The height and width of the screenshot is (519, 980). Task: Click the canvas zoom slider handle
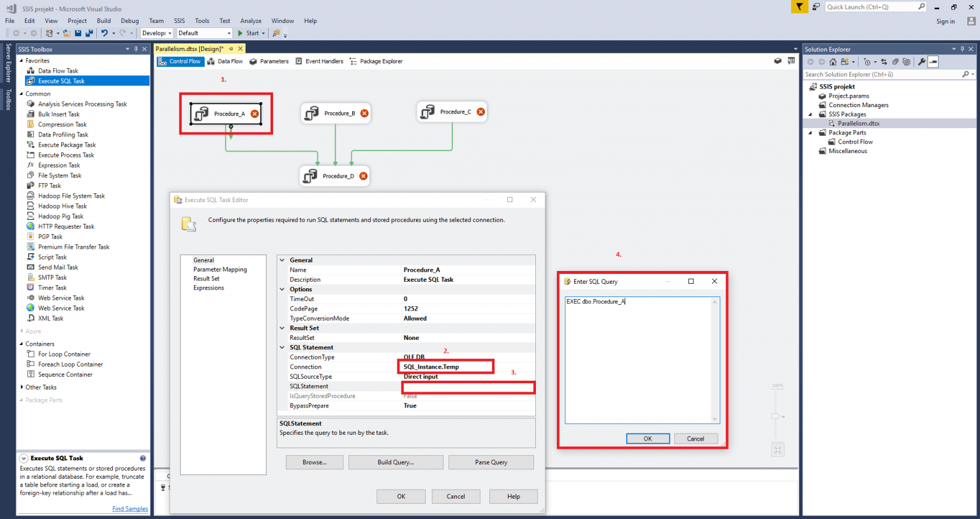tap(776, 416)
